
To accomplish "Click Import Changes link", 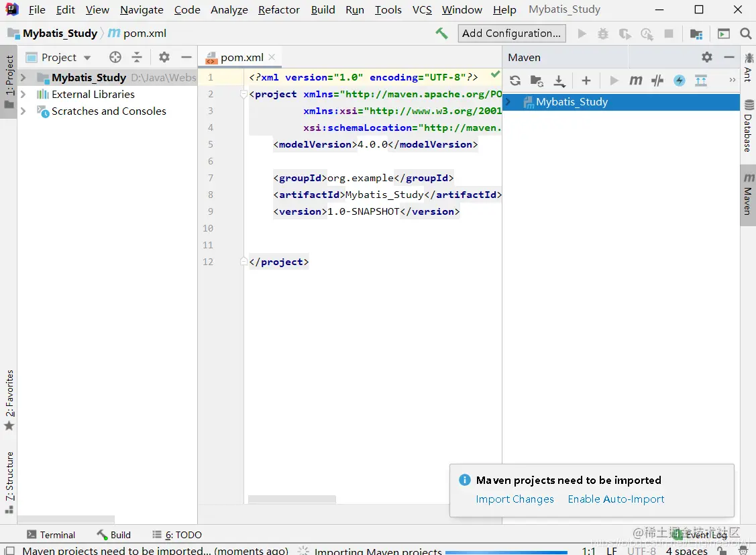I will tap(515, 499).
